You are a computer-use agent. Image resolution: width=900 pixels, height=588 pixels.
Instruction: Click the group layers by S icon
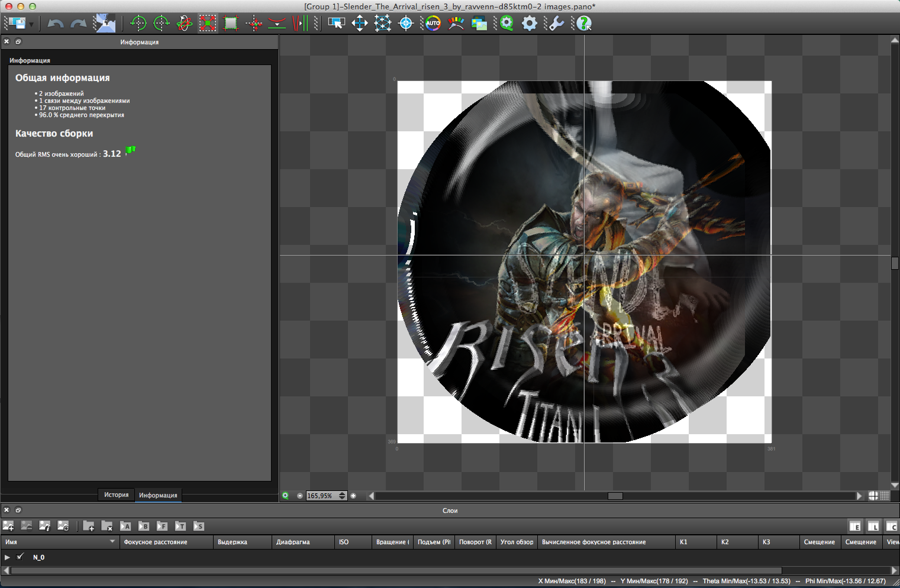pos(199,526)
